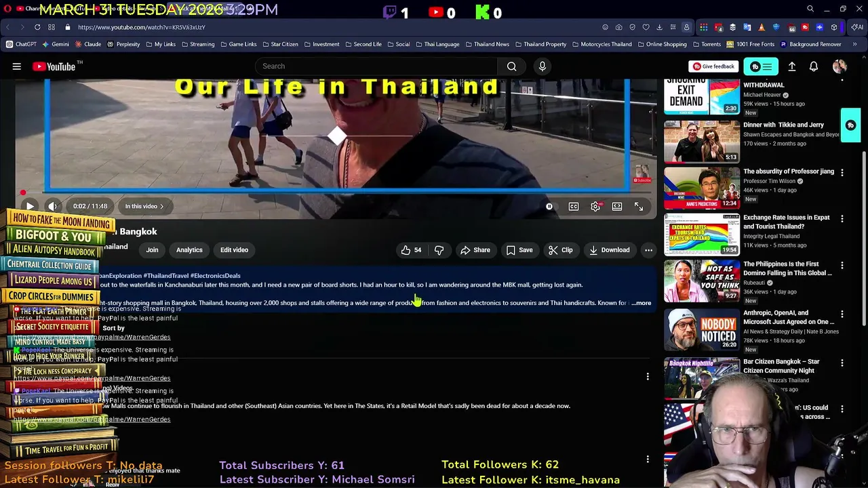Open the Thailand News bookmarks folder
Viewport: 868px width, 488px height.
(487, 44)
